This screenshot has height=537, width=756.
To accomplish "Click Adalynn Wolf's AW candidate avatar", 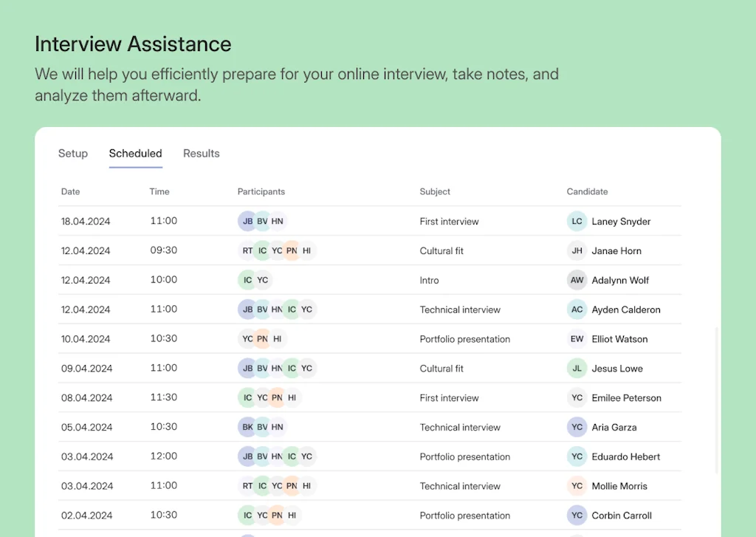I will click(577, 280).
